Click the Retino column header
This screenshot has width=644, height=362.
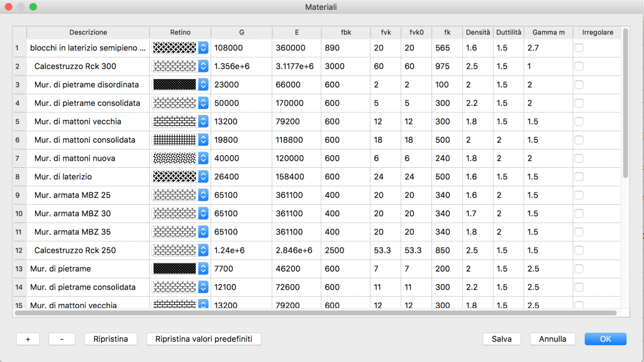tap(180, 33)
